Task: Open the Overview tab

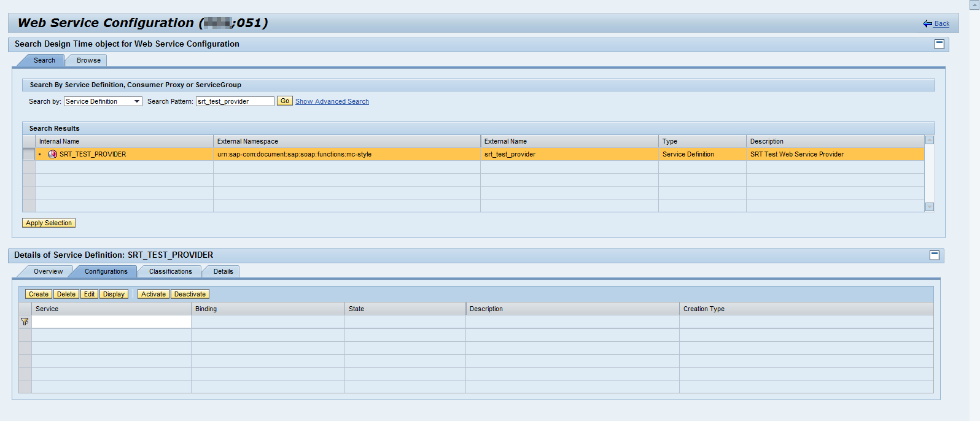Action: click(x=48, y=271)
